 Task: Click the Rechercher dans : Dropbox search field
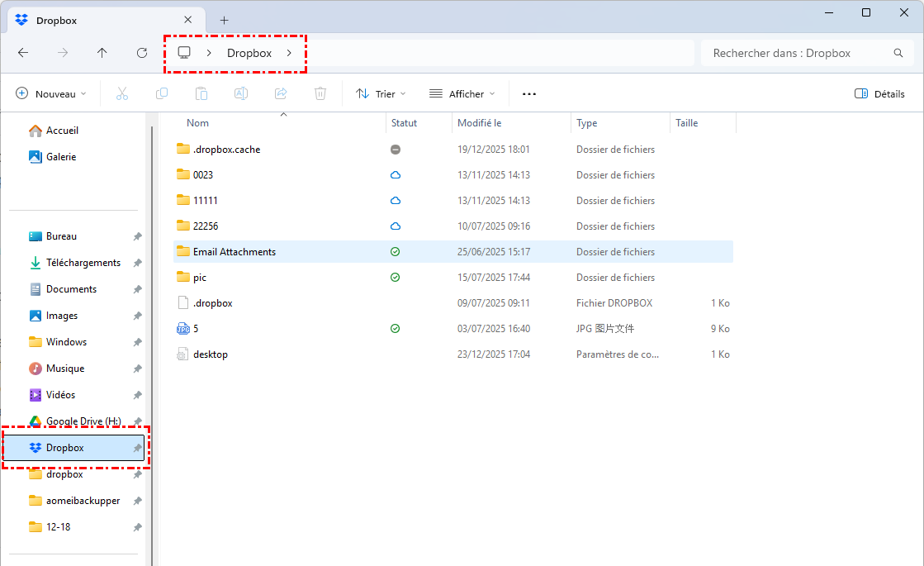coord(797,53)
